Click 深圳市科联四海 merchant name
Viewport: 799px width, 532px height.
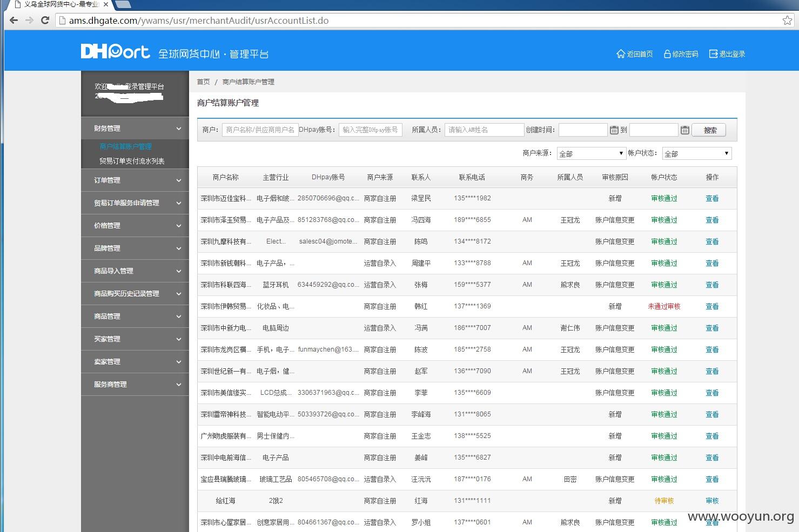coord(226,285)
